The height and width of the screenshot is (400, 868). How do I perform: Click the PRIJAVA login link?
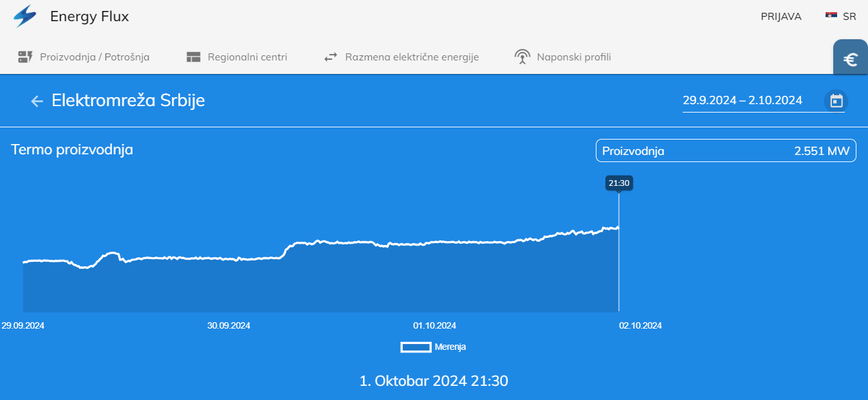pyautogui.click(x=780, y=17)
